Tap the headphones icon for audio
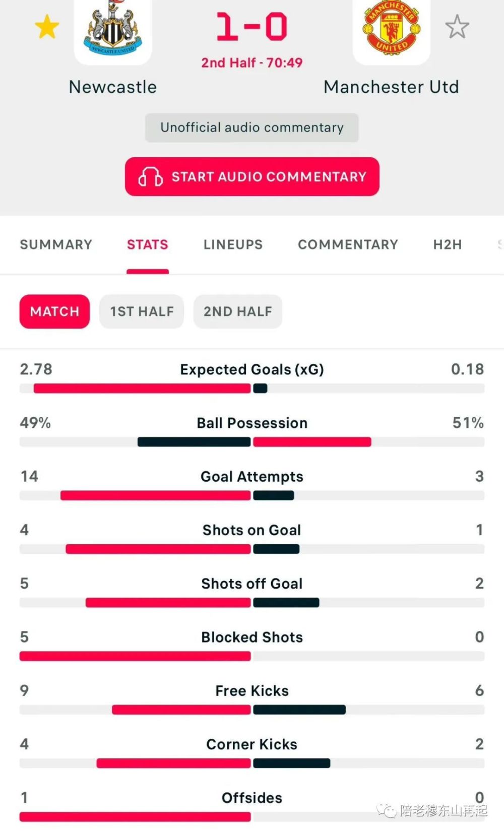Image resolution: width=504 pixels, height=833 pixels. 150,177
